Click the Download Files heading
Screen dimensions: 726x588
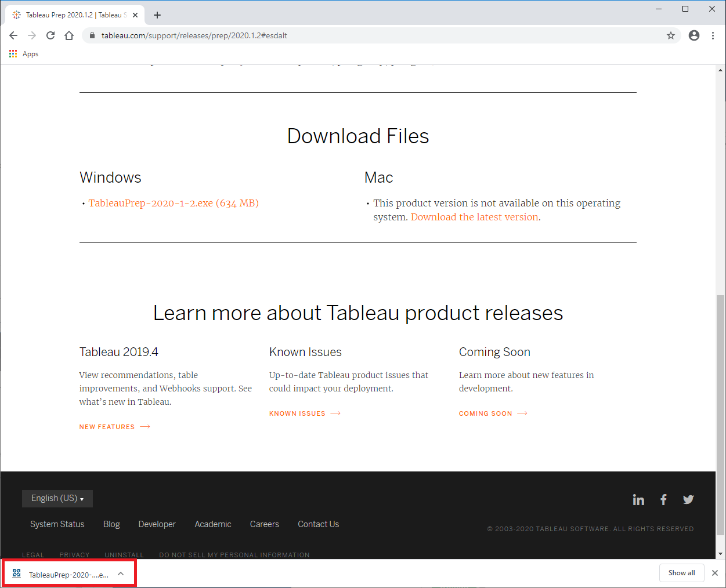click(358, 136)
